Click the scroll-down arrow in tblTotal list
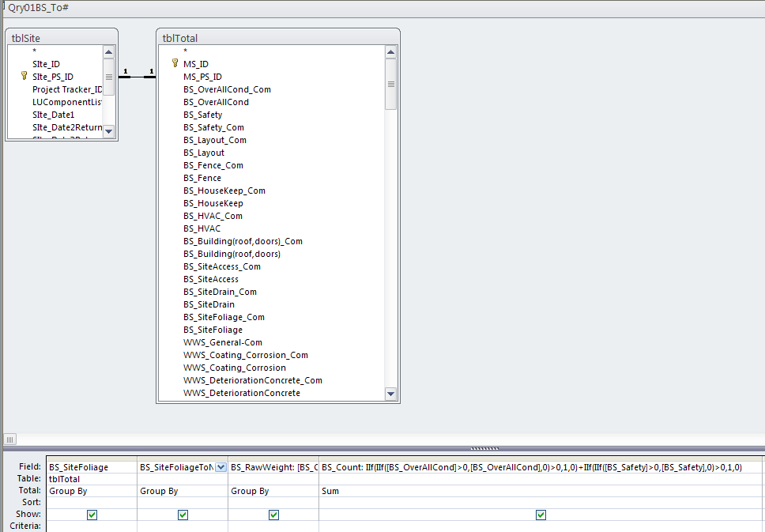Screen dimensions: 765x532 click(390, 394)
